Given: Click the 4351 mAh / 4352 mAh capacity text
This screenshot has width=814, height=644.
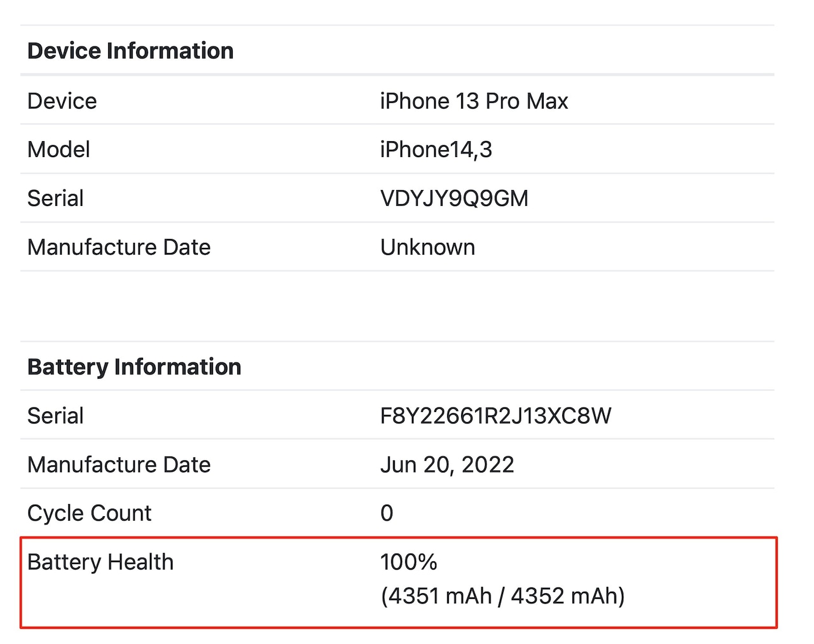Looking at the screenshot, I should [x=503, y=596].
